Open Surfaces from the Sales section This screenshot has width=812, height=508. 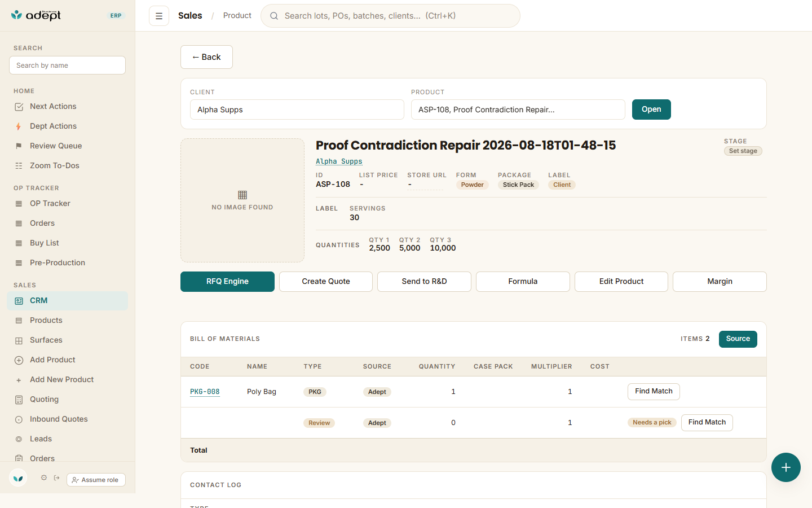[x=68, y=340]
